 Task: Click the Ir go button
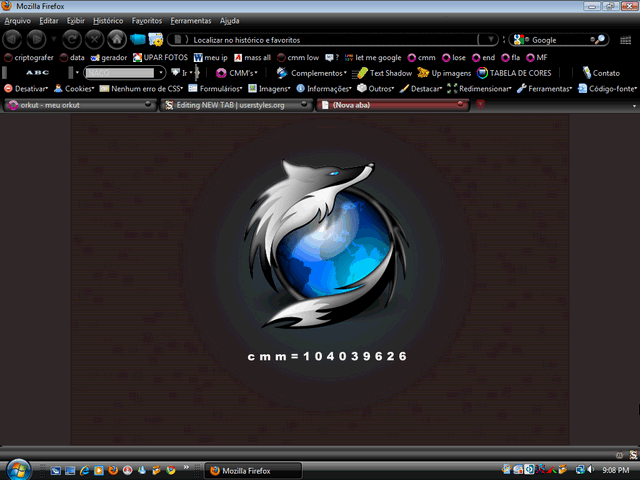(180, 73)
